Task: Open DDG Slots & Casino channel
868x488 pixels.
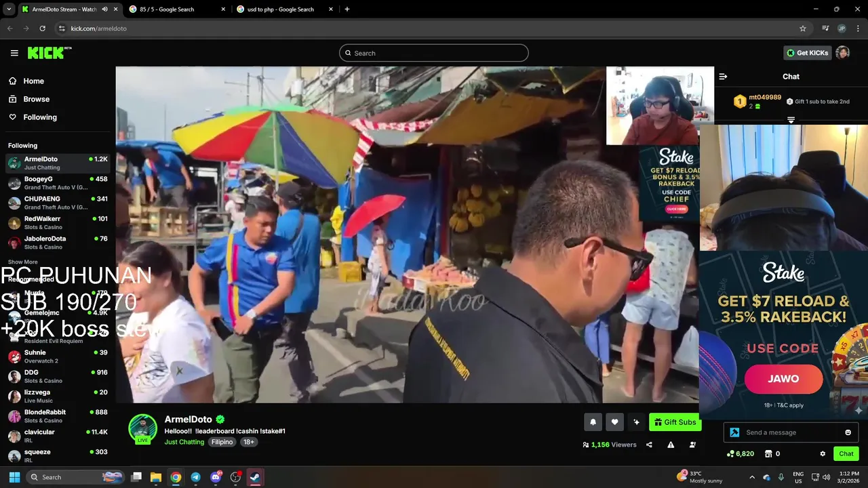Action: tap(58, 376)
